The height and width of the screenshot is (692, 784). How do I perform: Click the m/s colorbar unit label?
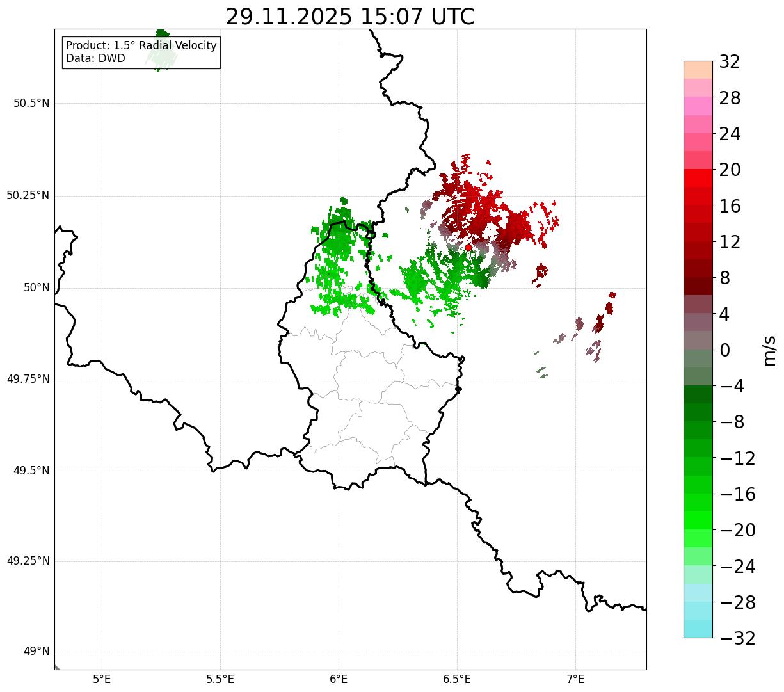coord(770,350)
